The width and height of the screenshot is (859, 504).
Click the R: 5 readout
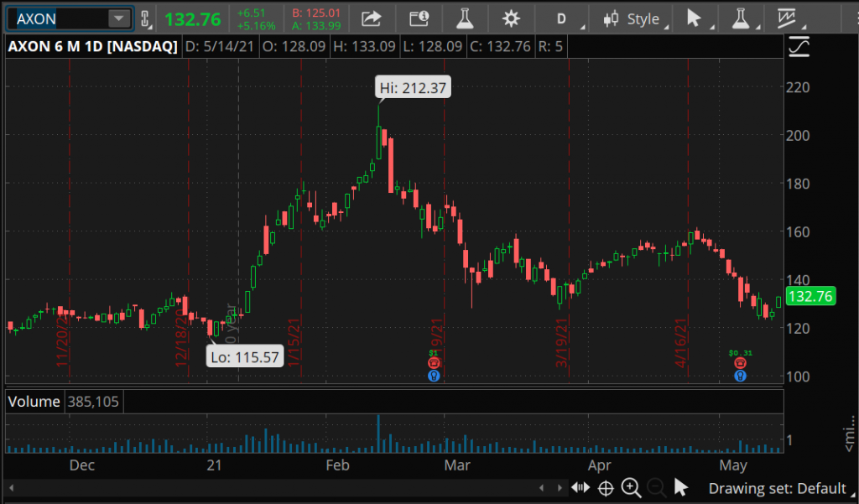point(550,47)
